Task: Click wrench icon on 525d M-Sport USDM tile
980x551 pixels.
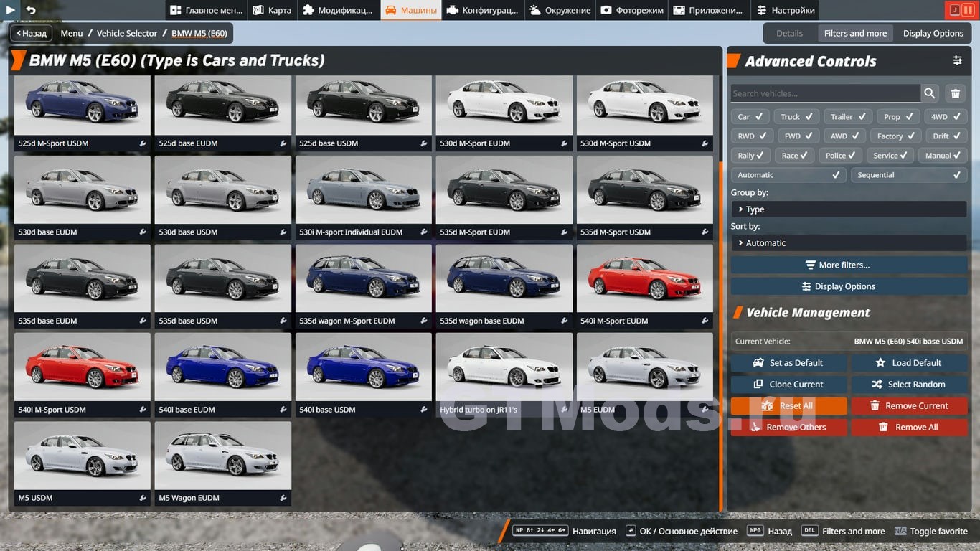Action: coord(143,143)
